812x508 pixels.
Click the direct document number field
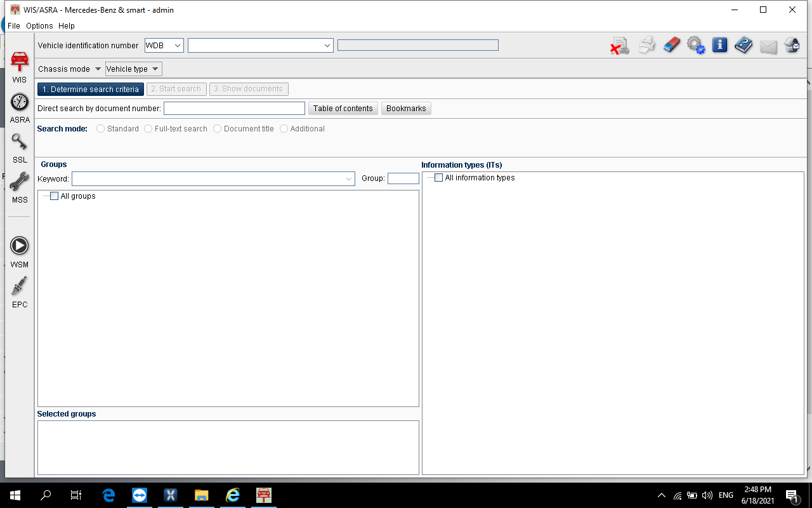pyautogui.click(x=234, y=109)
